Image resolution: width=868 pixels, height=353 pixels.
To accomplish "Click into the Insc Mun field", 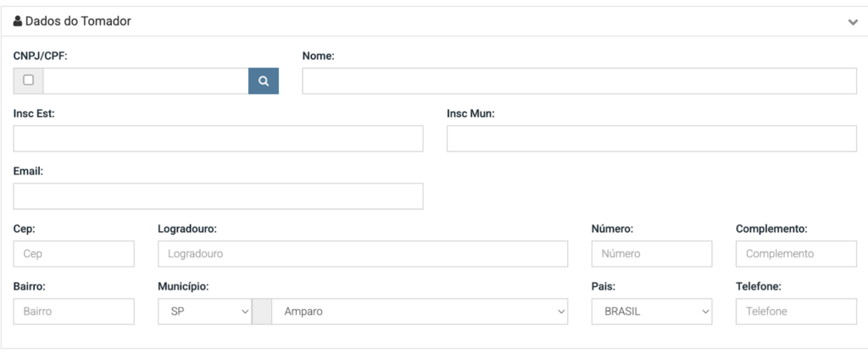I will click(x=651, y=139).
